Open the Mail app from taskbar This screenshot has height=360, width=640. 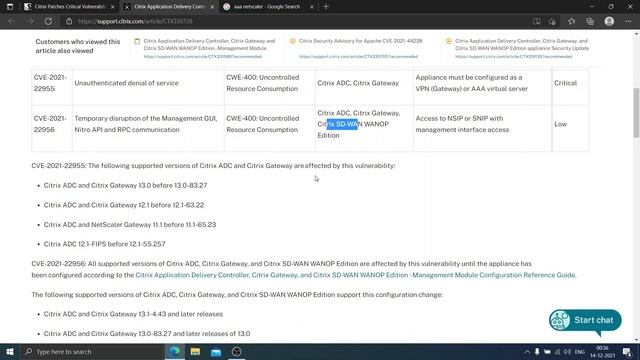[x=216, y=351]
